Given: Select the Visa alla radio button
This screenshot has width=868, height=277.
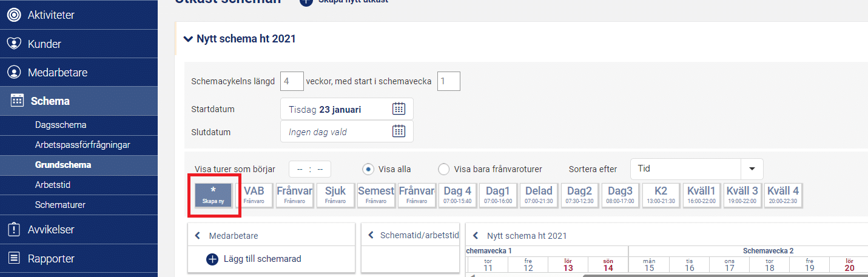Looking at the screenshot, I should click(368, 169).
